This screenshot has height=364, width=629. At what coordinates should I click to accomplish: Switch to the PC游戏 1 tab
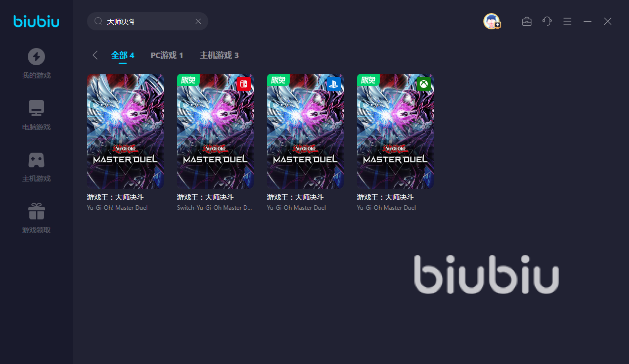(x=167, y=55)
